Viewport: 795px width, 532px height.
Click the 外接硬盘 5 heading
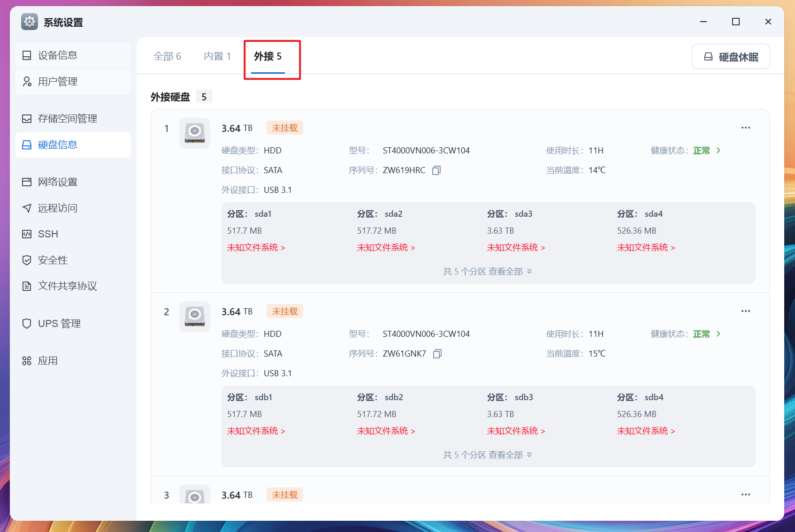pos(181,97)
